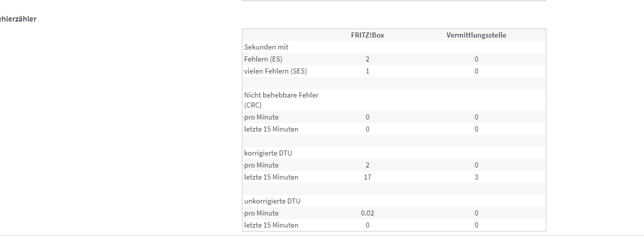
Task: Click FRITZ!Box SES value 1
Action: (368, 71)
